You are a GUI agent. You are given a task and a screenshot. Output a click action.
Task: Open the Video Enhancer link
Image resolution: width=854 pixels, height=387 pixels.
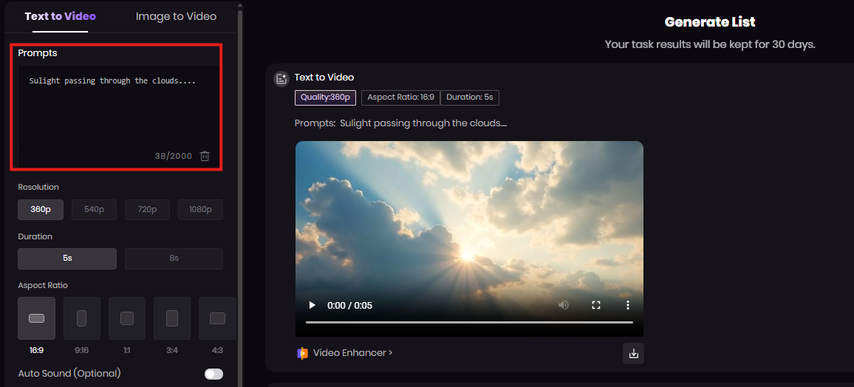352,353
